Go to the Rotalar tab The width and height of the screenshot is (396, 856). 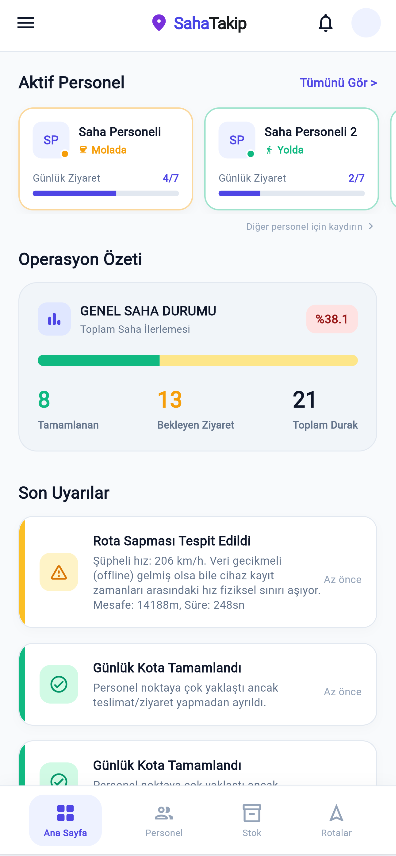pos(336,821)
